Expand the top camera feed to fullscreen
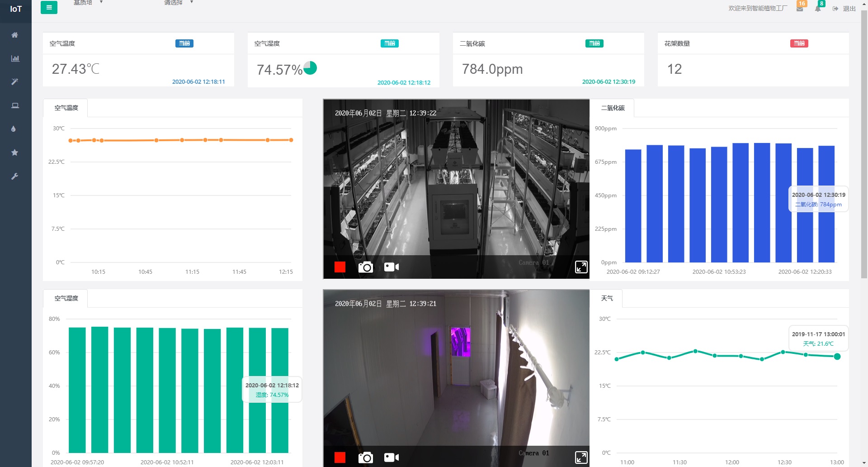Viewport: 868px width, 467px height. [581, 267]
